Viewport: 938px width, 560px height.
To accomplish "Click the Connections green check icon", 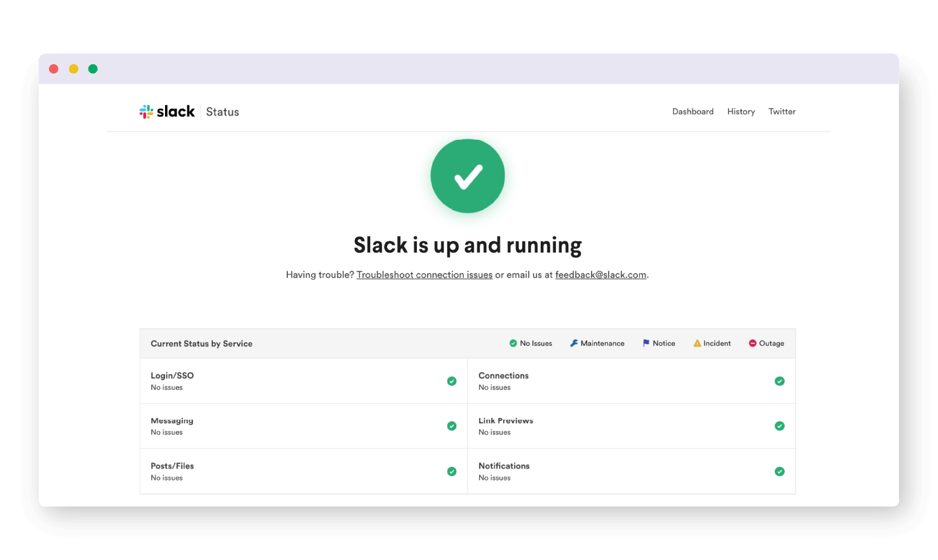I will tap(780, 381).
